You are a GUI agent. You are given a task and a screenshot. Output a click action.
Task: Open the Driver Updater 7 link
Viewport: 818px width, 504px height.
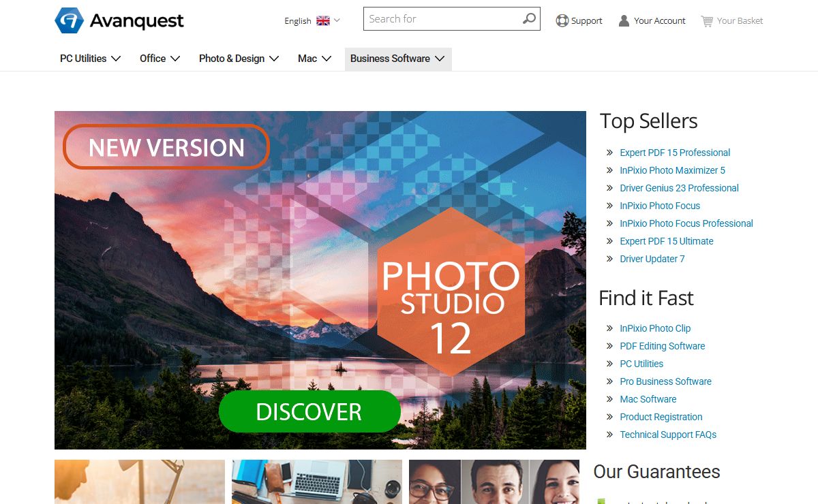tap(652, 259)
